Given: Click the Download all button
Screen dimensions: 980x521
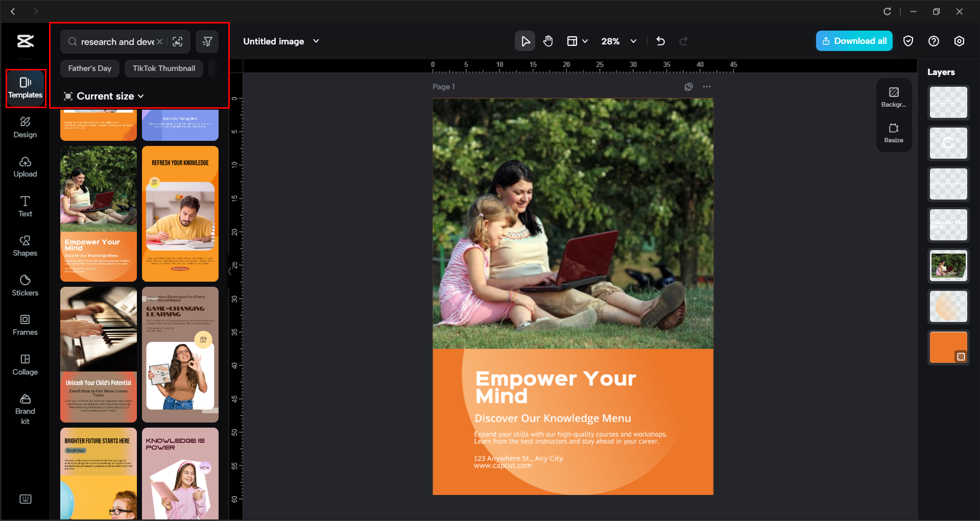Looking at the screenshot, I should [853, 41].
